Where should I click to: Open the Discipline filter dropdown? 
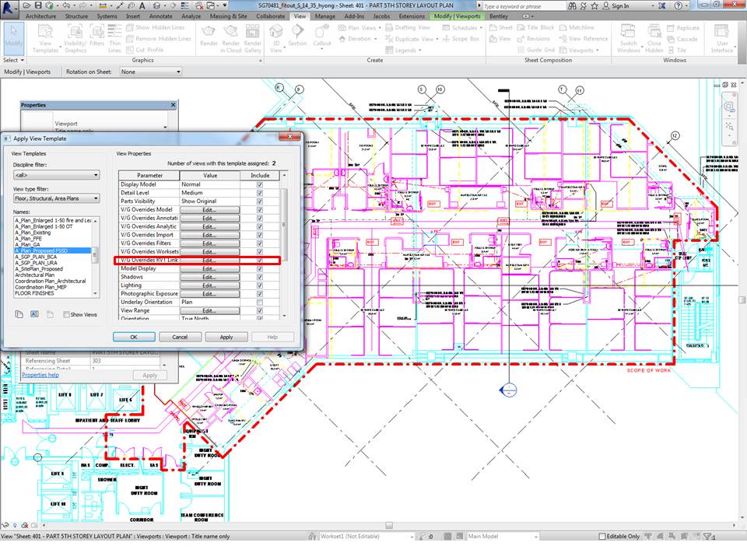click(x=95, y=174)
